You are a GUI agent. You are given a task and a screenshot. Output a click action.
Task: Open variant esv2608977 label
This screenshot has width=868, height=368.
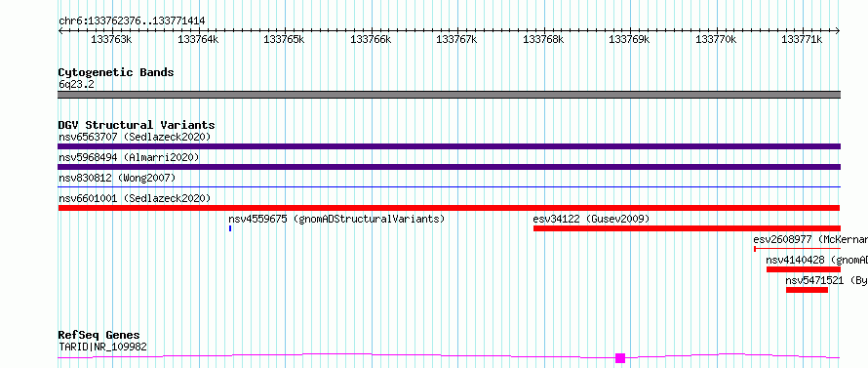pos(810,239)
